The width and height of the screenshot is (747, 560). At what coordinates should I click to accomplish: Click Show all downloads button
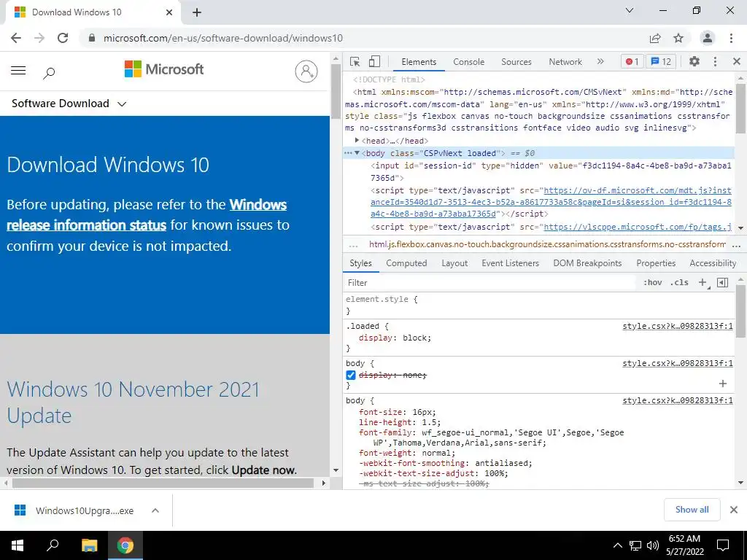[692, 510]
